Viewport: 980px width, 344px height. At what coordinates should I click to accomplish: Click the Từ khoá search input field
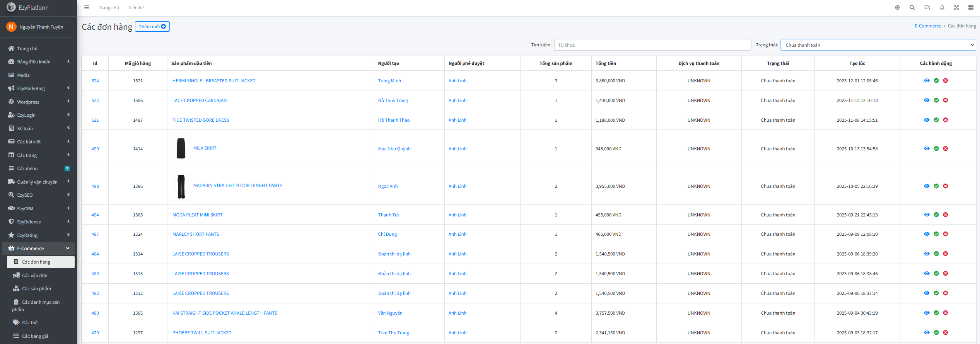(652, 45)
